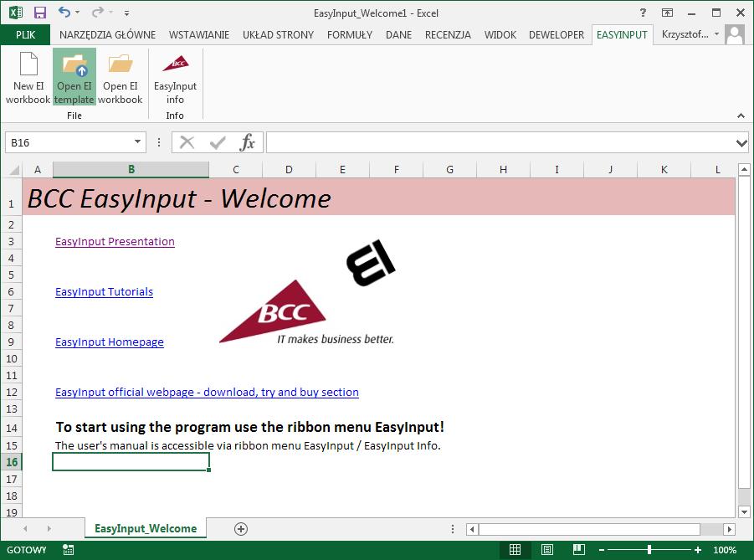Open EasyInput official webpage link
This screenshot has width=754, height=560.
pyautogui.click(x=207, y=392)
